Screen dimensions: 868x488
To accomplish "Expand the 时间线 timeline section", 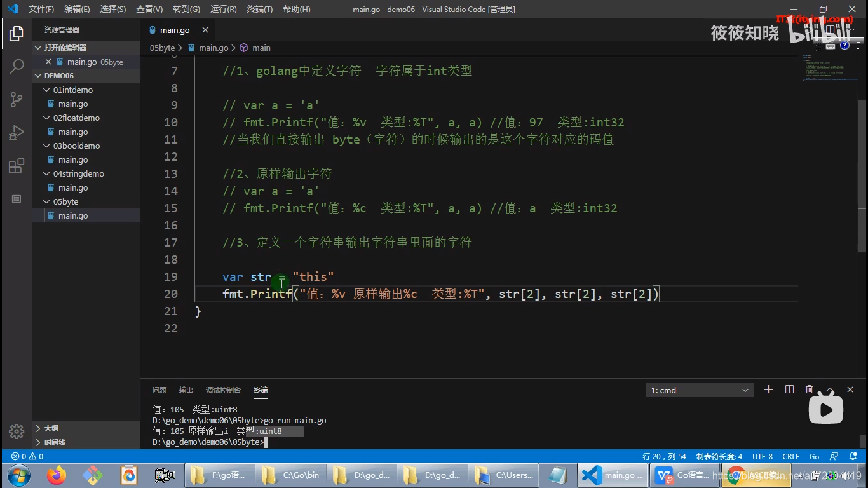I will tap(86, 442).
